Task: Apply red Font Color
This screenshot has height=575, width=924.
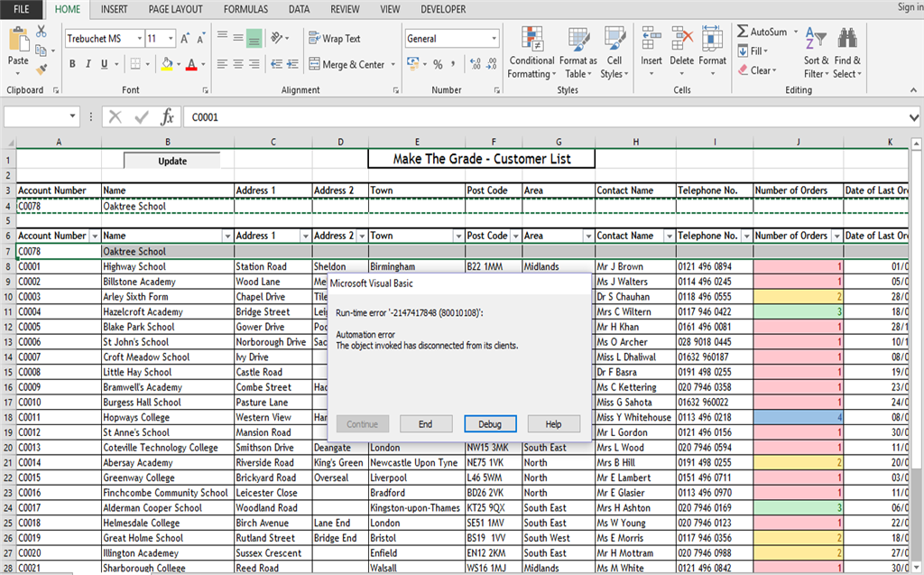Action: (191, 64)
